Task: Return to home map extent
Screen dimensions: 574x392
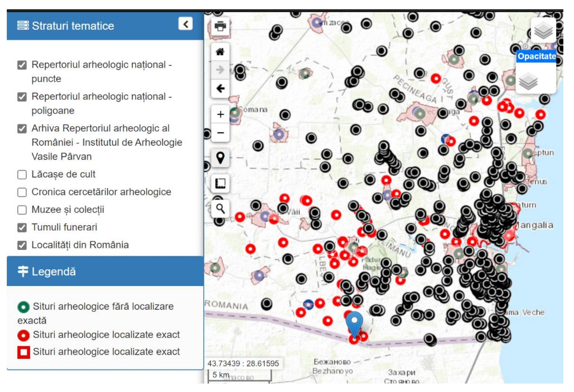Action: coord(220,52)
